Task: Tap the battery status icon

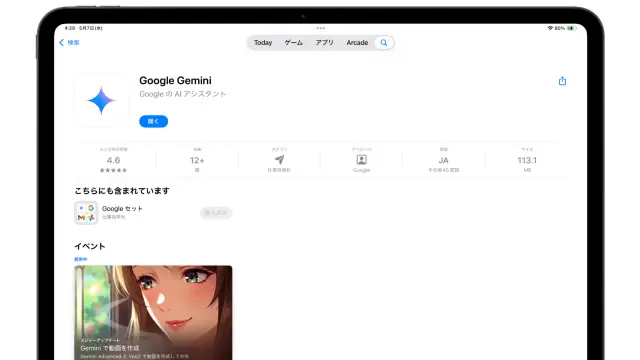Action: pos(571,28)
